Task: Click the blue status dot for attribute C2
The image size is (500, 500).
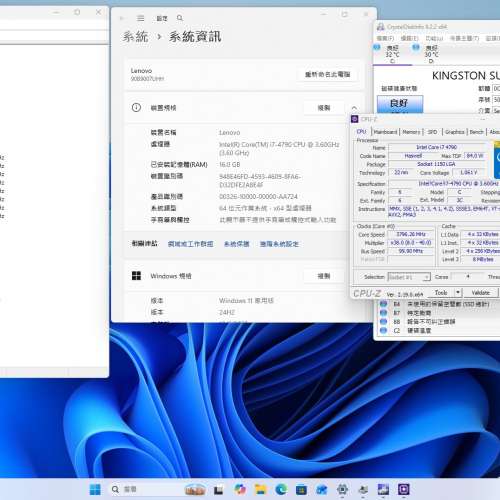Action: coord(383,330)
